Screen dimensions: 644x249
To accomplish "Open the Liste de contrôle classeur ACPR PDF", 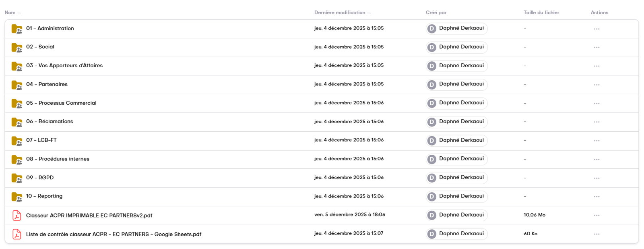I will (x=114, y=234).
